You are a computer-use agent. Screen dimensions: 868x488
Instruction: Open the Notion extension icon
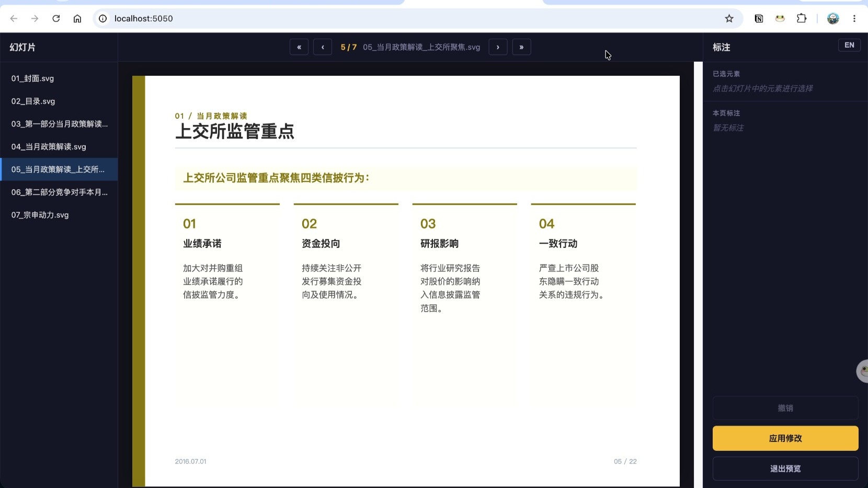(x=759, y=18)
